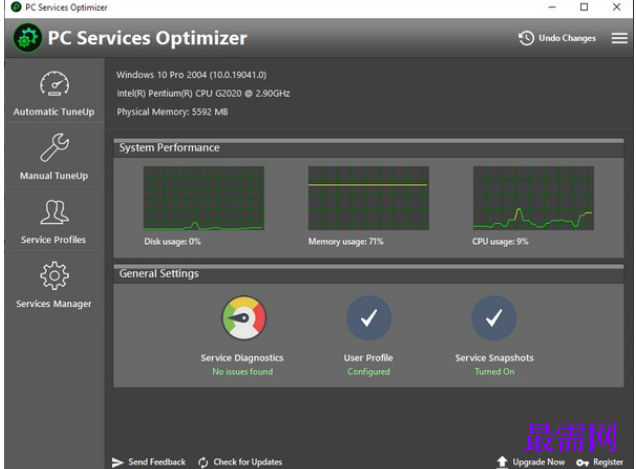Click the Send Feedback link
This screenshot has width=636, height=469.
(x=157, y=462)
